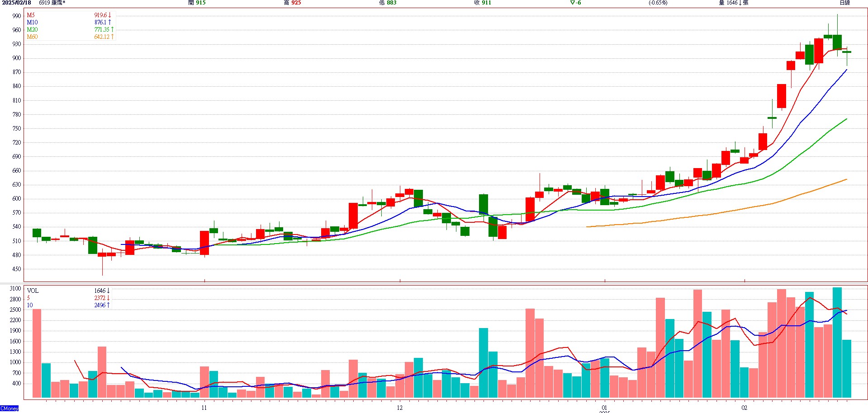Select the stock name 6919 康霈*
The image size is (868, 413).
coord(52,3)
